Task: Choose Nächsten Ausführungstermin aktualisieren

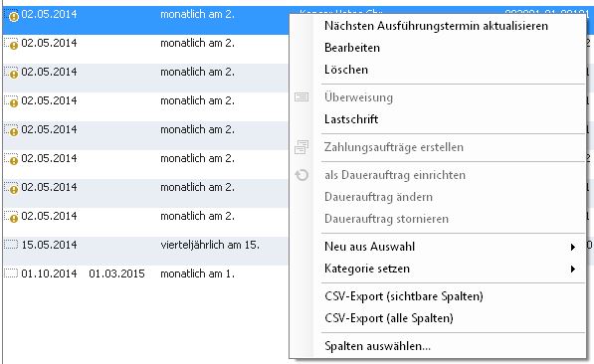Action: tap(436, 26)
